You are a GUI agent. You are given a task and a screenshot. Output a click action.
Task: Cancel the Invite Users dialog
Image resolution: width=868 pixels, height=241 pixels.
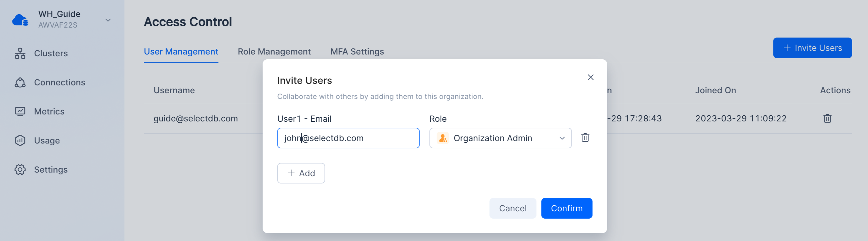click(x=512, y=208)
